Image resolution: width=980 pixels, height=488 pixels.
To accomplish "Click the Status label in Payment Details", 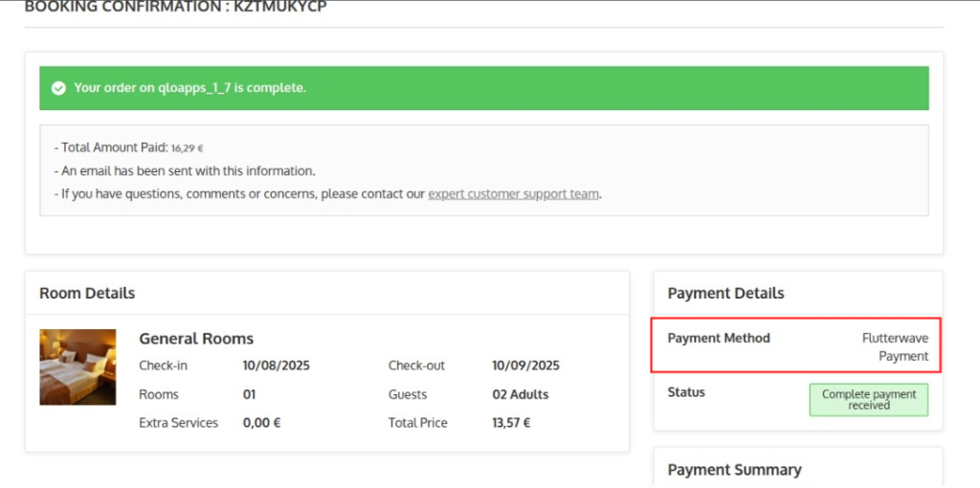I will pos(686,392).
